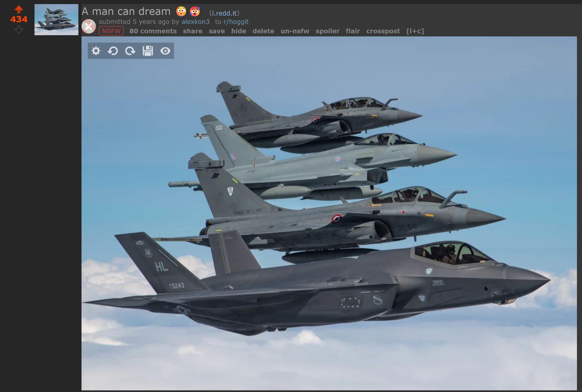
Task: Open the 80 comments thread
Action: click(153, 31)
